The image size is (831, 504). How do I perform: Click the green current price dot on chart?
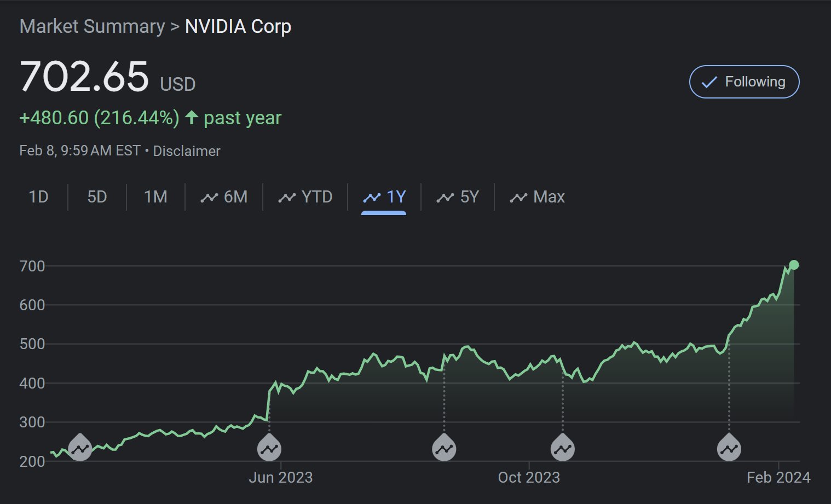[794, 265]
